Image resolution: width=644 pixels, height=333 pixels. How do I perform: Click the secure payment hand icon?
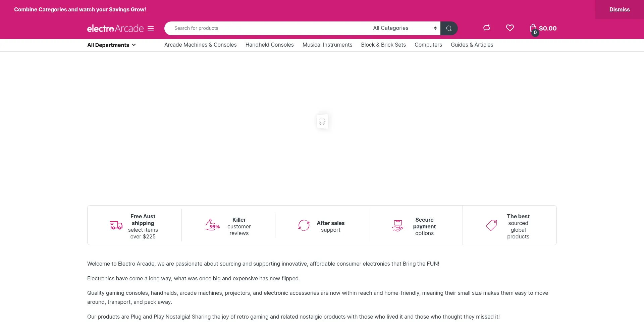(397, 225)
